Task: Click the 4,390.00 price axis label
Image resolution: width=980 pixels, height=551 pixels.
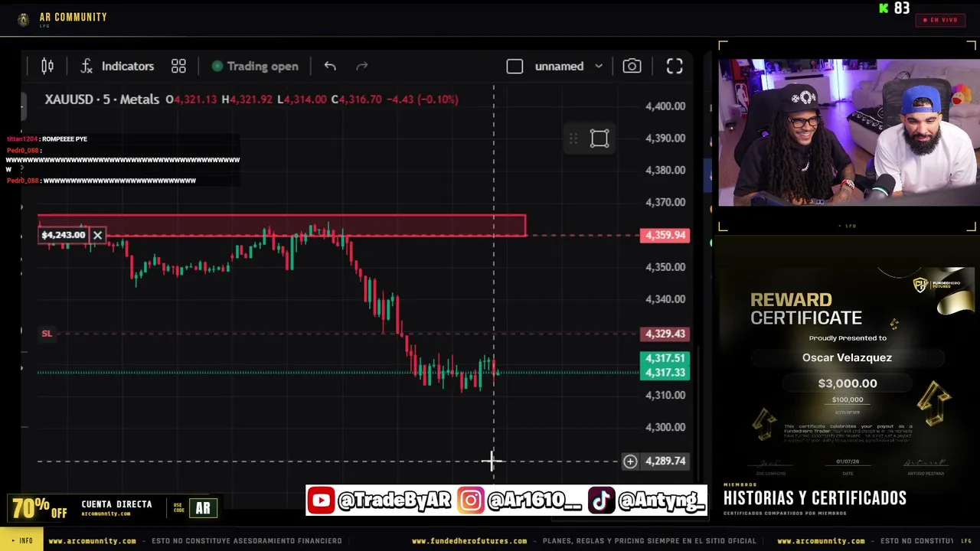Action: coord(665,139)
